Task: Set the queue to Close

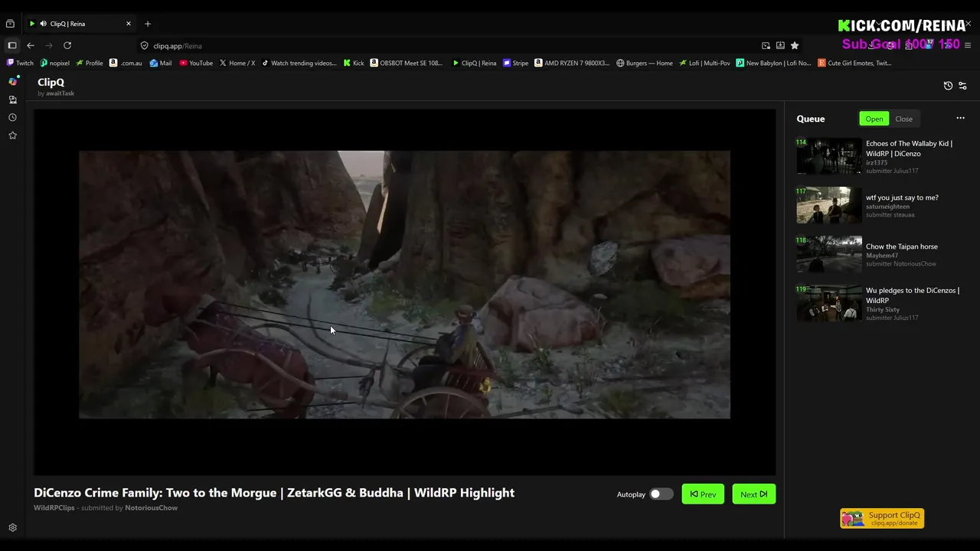Action: coord(903,119)
